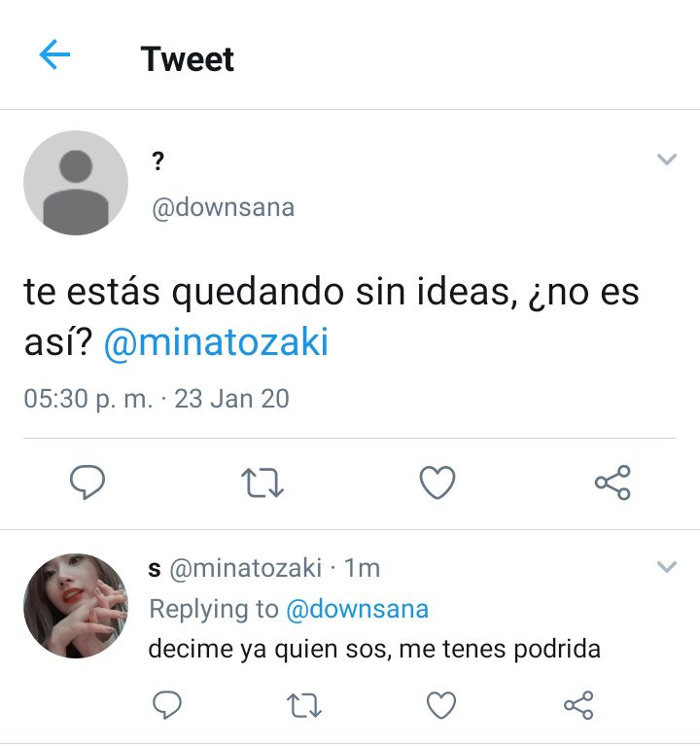The image size is (700, 746).
Task: Reply to the comment from @minatozaki
Action: 167,704
